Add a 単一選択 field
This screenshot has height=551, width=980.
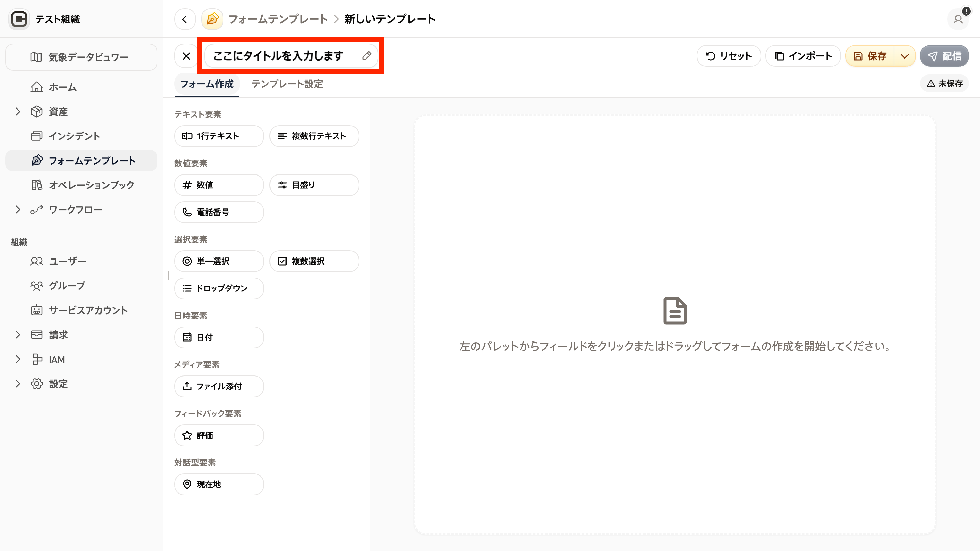pos(219,261)
